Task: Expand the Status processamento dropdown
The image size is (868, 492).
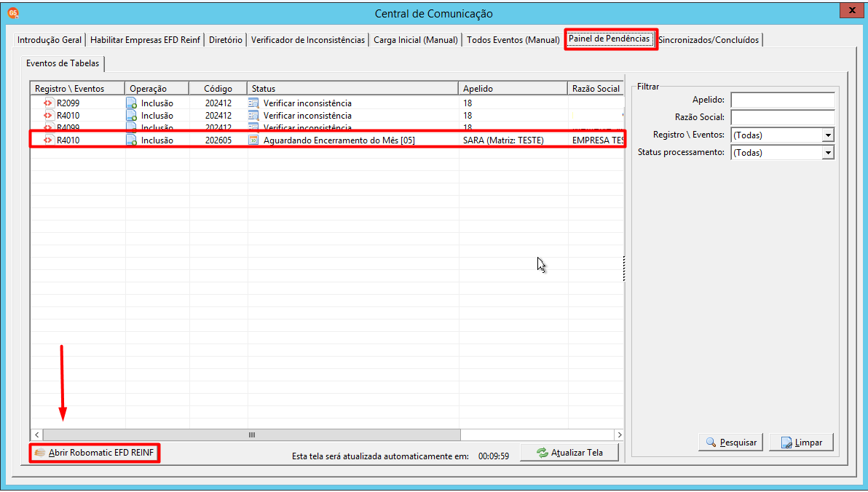Action: coord(828,153)
